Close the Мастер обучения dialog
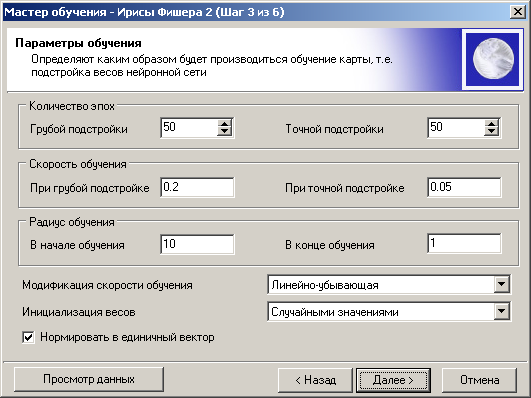This screenshot has width=531, height=398. pos(517,12)
